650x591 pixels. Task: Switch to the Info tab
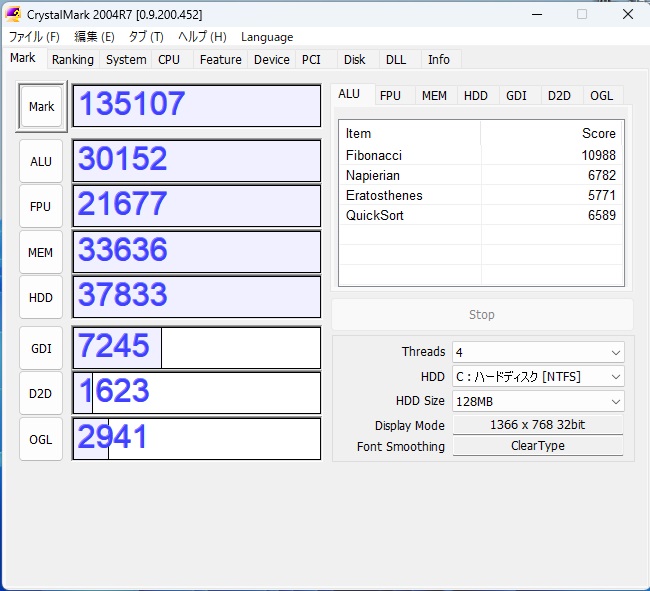point(439,60)
